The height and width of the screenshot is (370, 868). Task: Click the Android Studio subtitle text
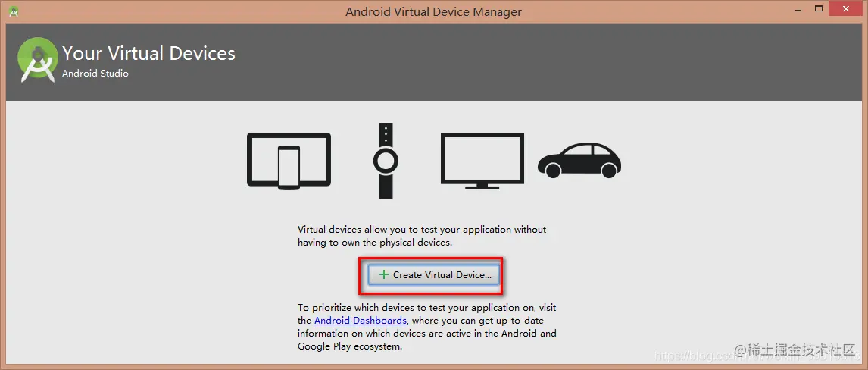(95, 73)
